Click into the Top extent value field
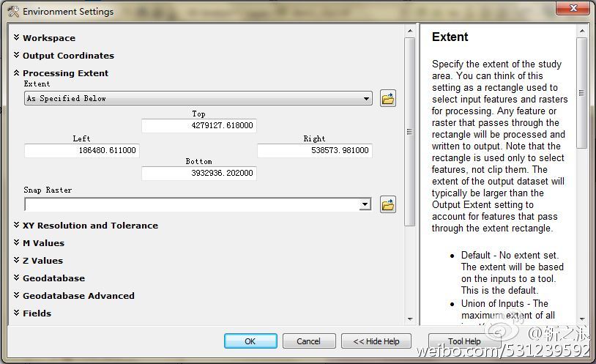This screenshot has width=596, height=364. [198, 126]
